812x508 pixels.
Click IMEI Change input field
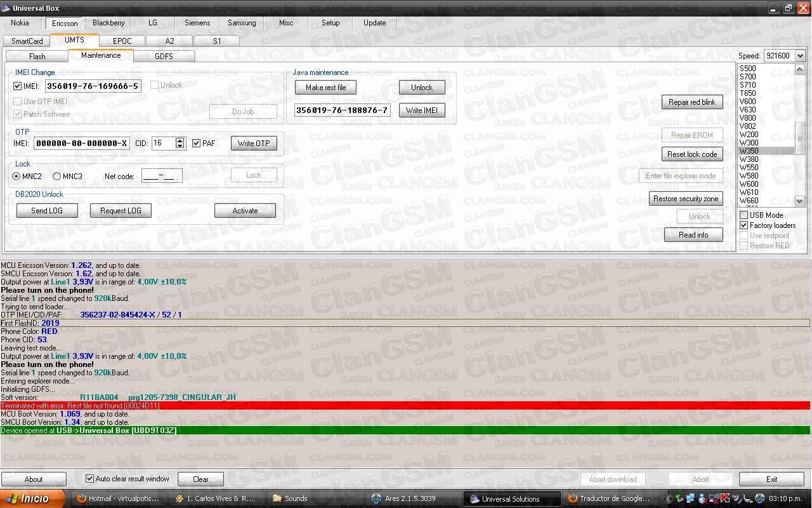point(93,86)
